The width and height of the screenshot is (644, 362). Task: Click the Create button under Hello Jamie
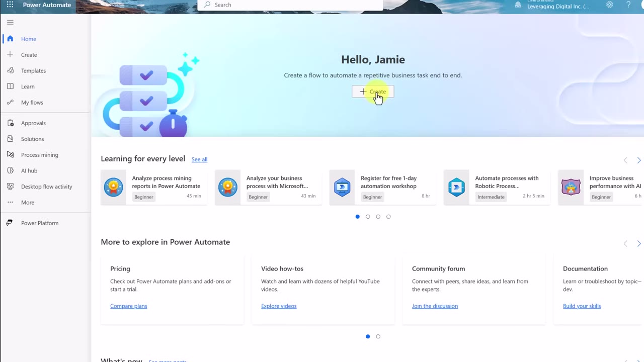click(373, 92)
